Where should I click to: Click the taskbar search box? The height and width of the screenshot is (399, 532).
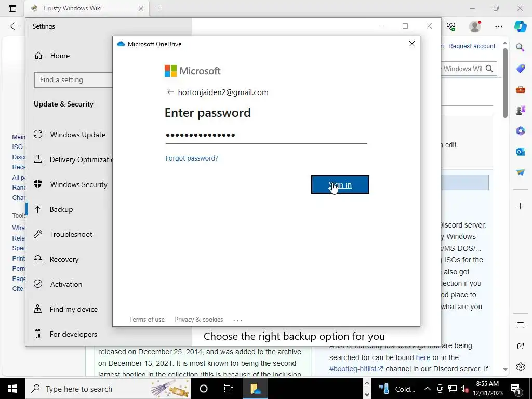[x=108, y=389]
